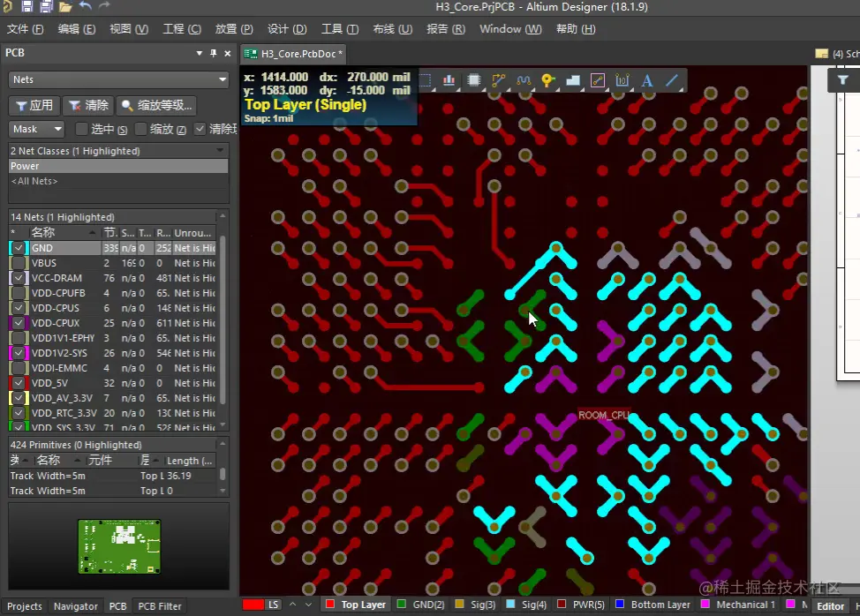This screenshot has width=860, height=616.
Task: Sort primitives by 层 column header
Action: [x=150, y=461]
